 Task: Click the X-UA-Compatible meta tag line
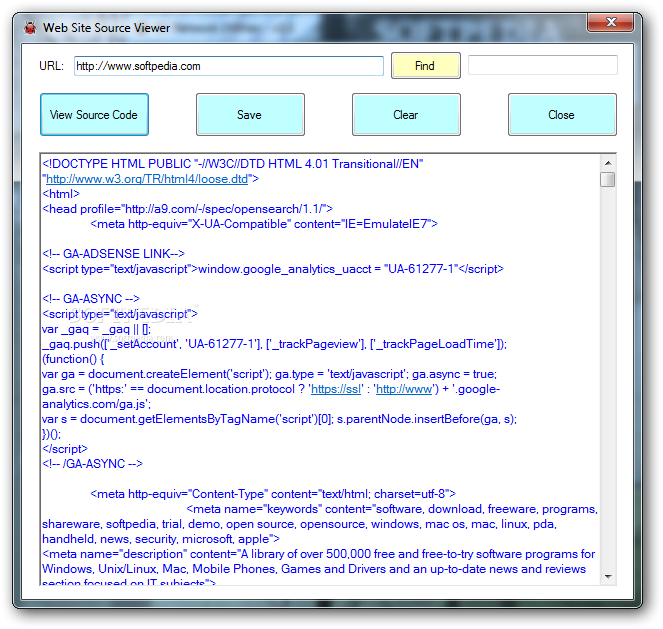point(264,224)
